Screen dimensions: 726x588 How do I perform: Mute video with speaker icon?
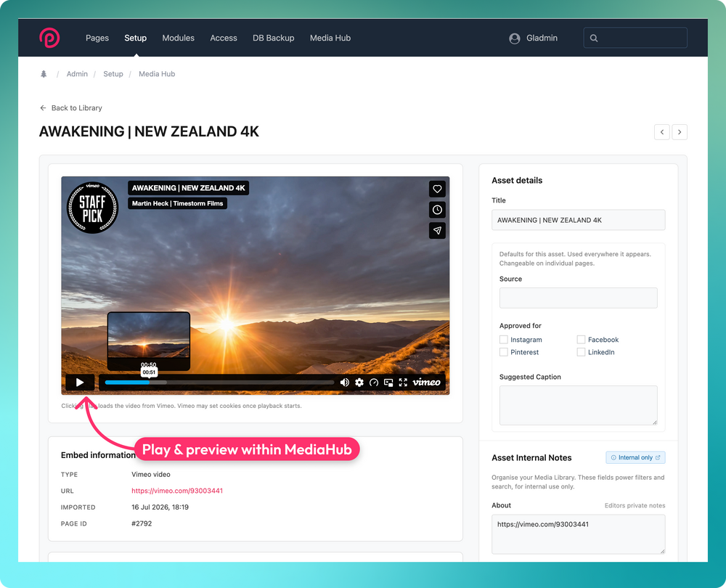pyautogui.click(x=344, y=383)
